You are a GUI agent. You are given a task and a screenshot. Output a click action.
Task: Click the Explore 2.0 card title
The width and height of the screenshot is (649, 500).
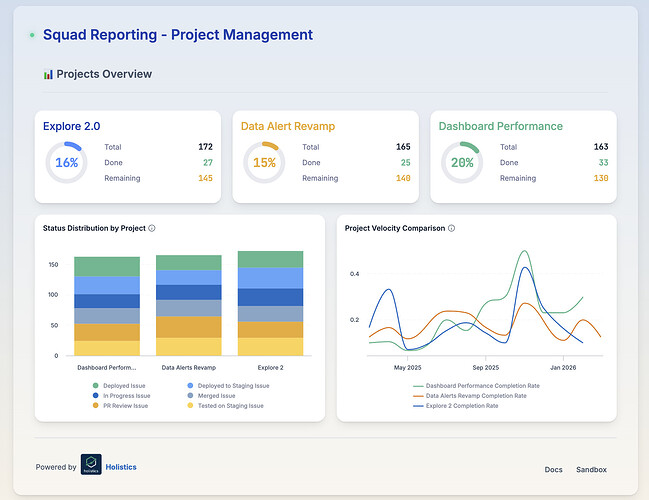[x=72, y=126]
